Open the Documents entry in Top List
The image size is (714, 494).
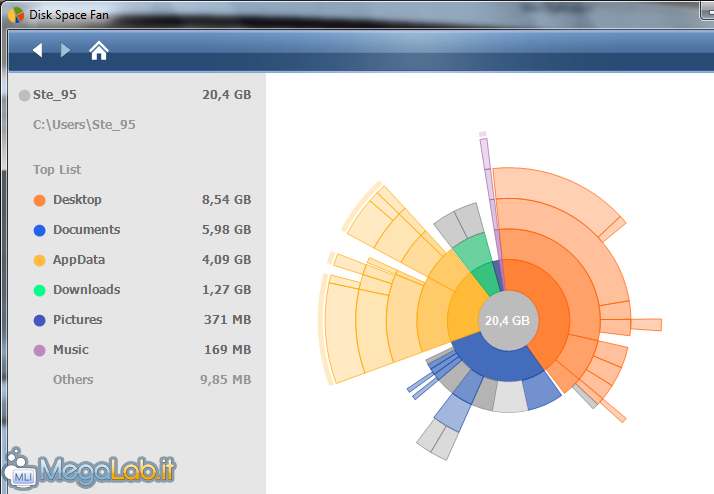[x=87, y=229]
